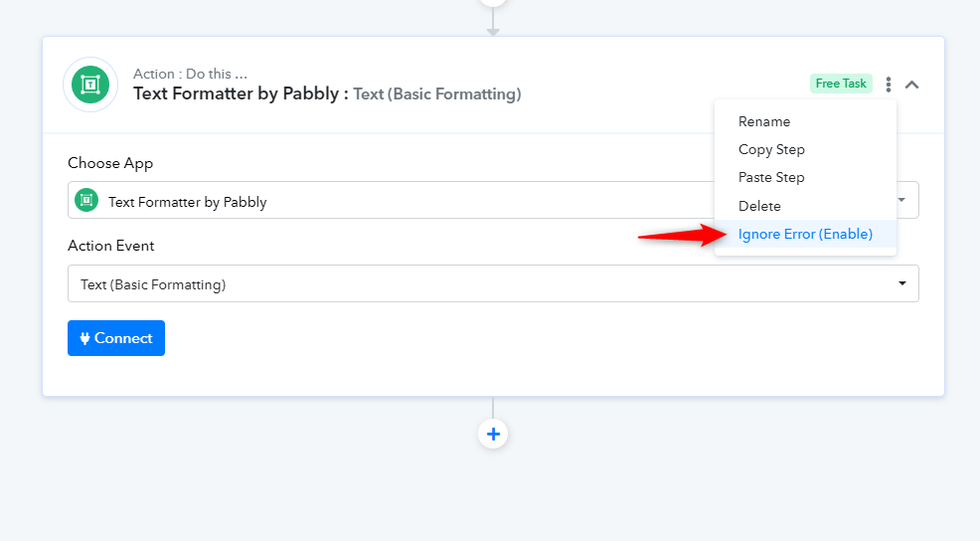Click the Free Task badge
Screen dimensions: 980x541
[841, 84]
